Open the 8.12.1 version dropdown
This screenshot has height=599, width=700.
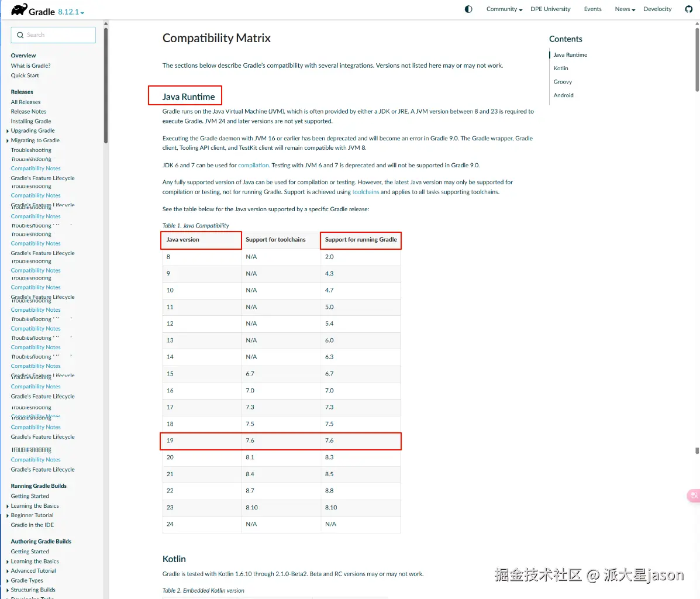[x=71, y=12]
